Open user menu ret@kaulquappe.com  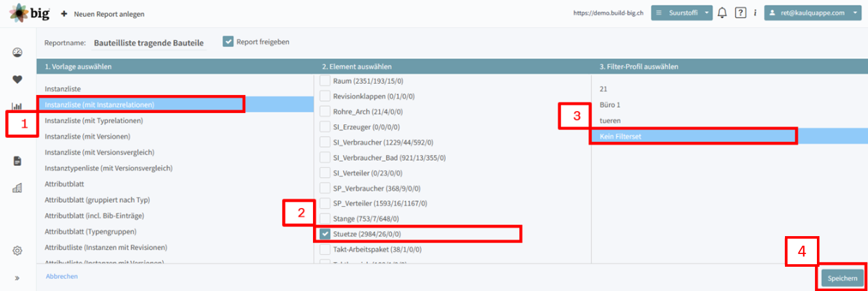pos(813,13)
